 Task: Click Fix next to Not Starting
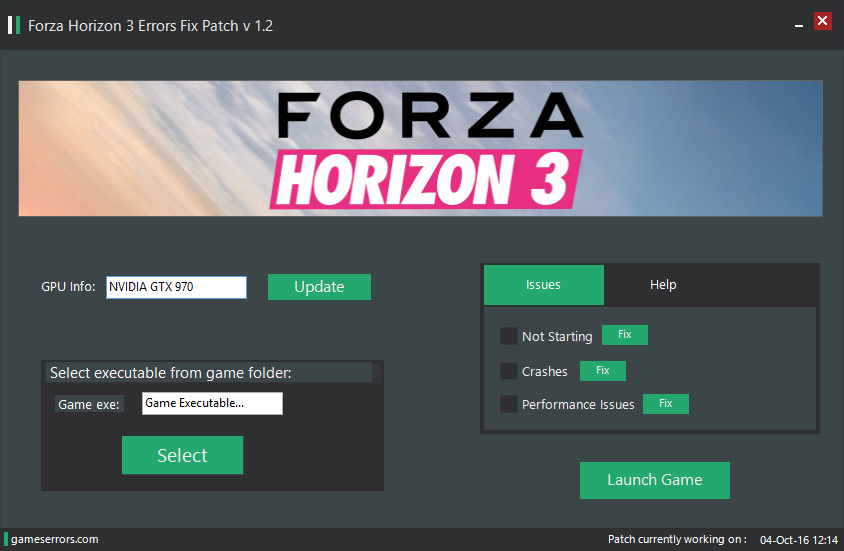[625, 335]
